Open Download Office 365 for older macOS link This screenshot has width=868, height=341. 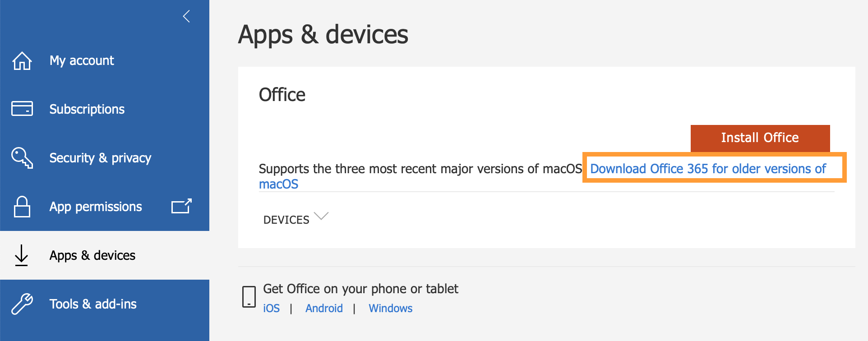(708, 169)
